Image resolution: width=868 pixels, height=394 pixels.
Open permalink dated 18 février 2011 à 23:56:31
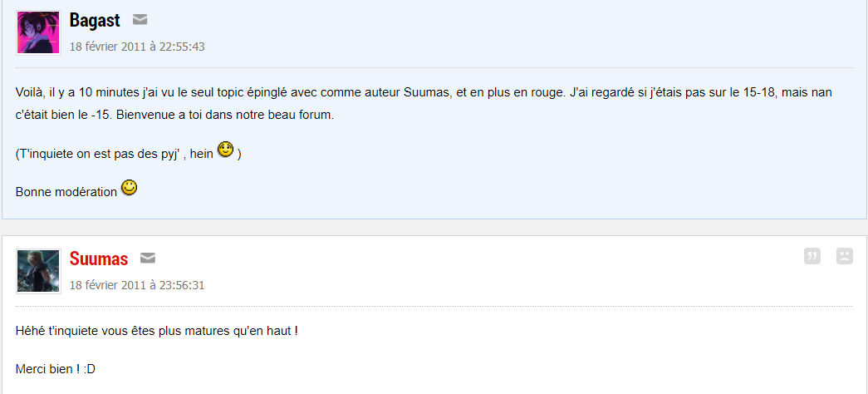137,285
